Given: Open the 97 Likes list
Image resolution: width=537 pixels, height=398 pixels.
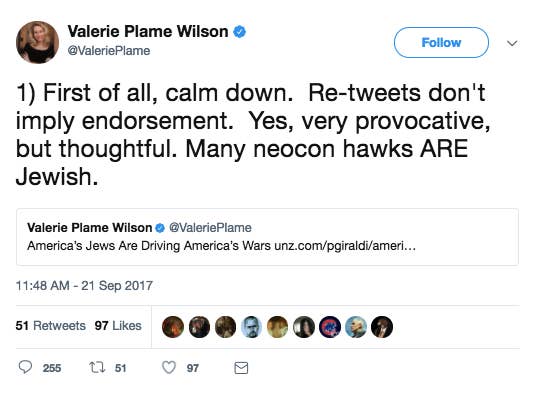Looking at the screenshot, I should pos(118,325).
